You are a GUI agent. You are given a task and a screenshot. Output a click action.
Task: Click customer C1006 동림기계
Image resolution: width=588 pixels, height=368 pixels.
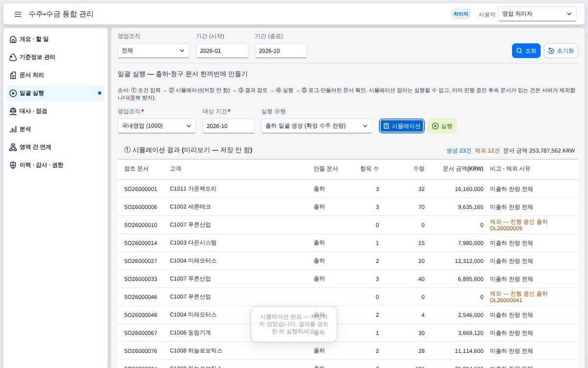click(x=190, y=333)
